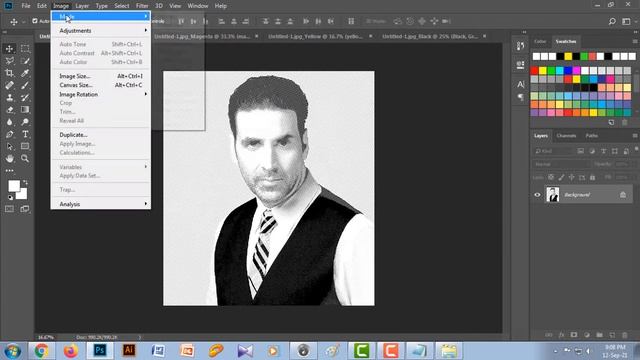
Task: Open the workspace switcher icon
Action: tap(626, 21)
